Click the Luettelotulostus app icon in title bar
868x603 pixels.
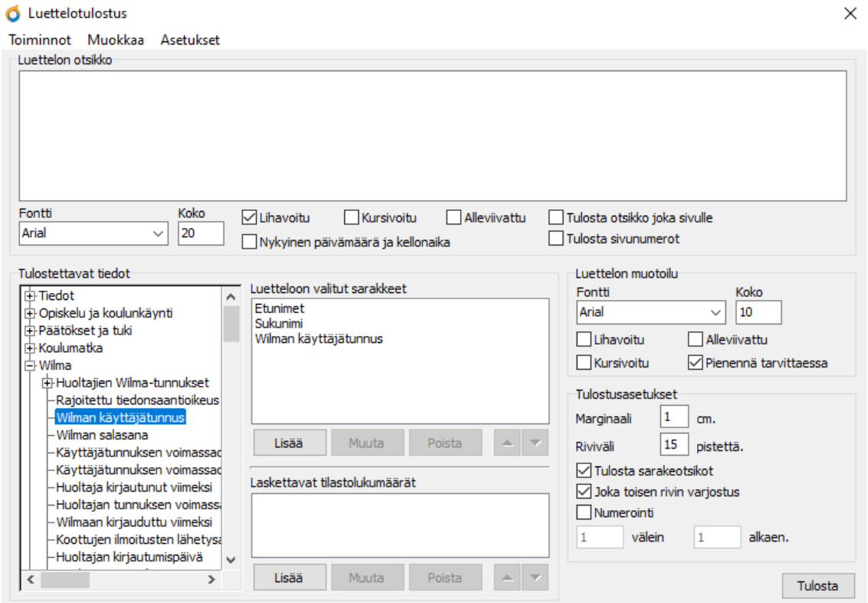[x=13, y=13]
